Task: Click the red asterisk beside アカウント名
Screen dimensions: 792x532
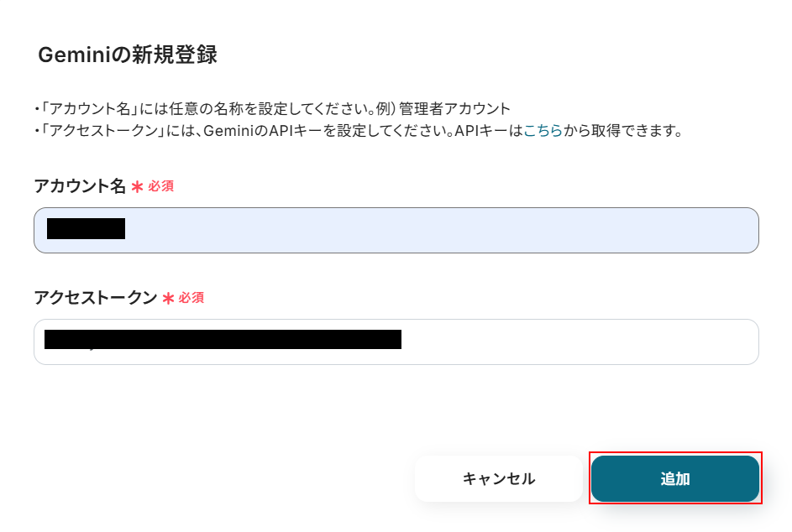Action: coord(137,187)
